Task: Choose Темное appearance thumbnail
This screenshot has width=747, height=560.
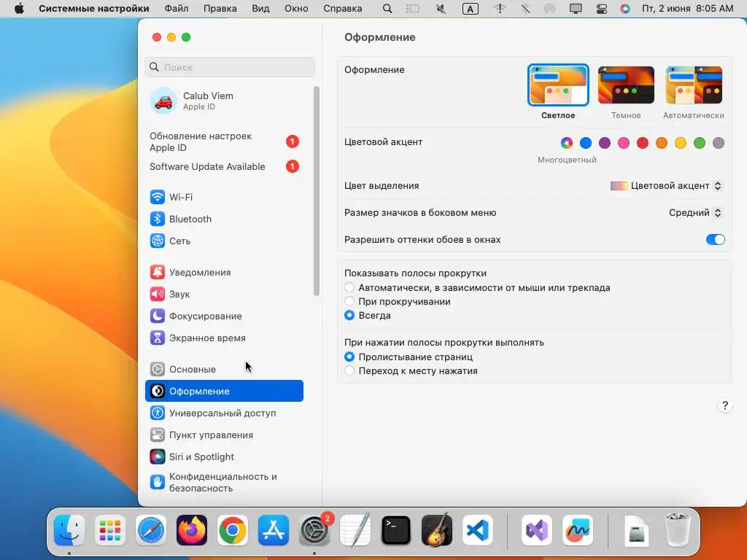Action: coord(625,85)
